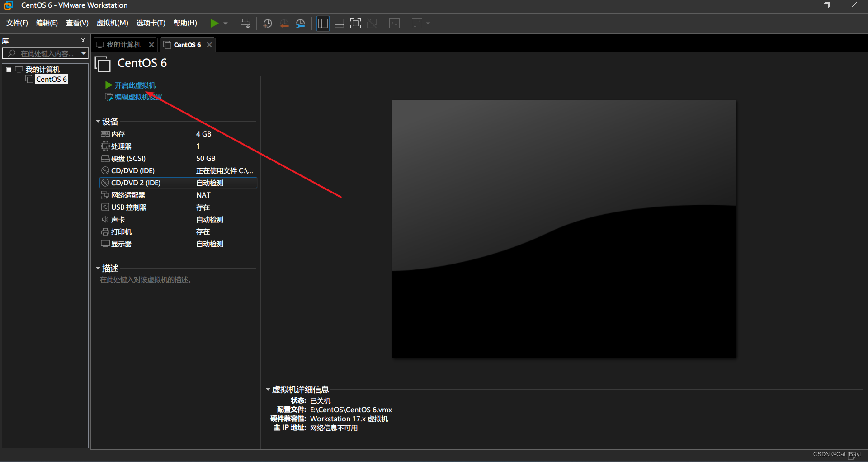Screen dimensions: 868x462
Task: Click 开启此虚拟机 link
Action: [135, 85]
